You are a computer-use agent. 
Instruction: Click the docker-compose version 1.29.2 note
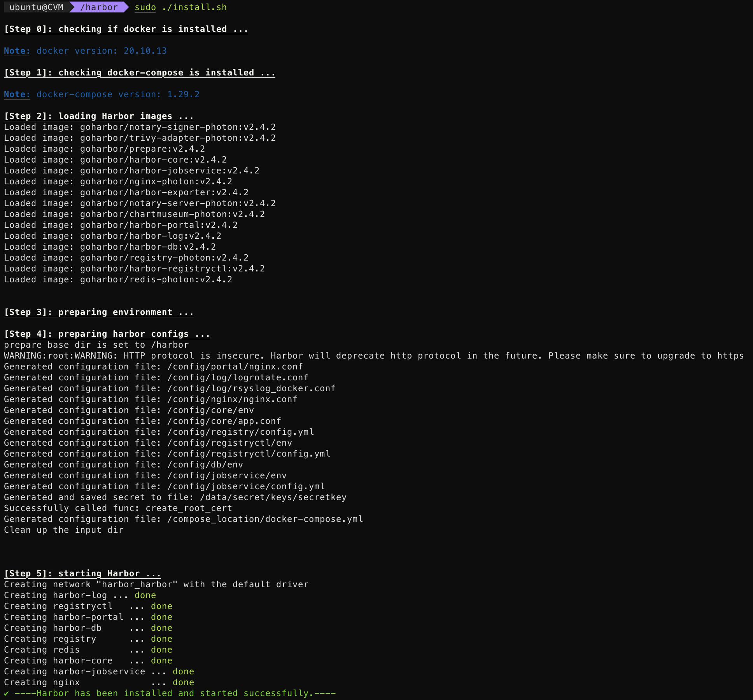[x=102, y=94]
